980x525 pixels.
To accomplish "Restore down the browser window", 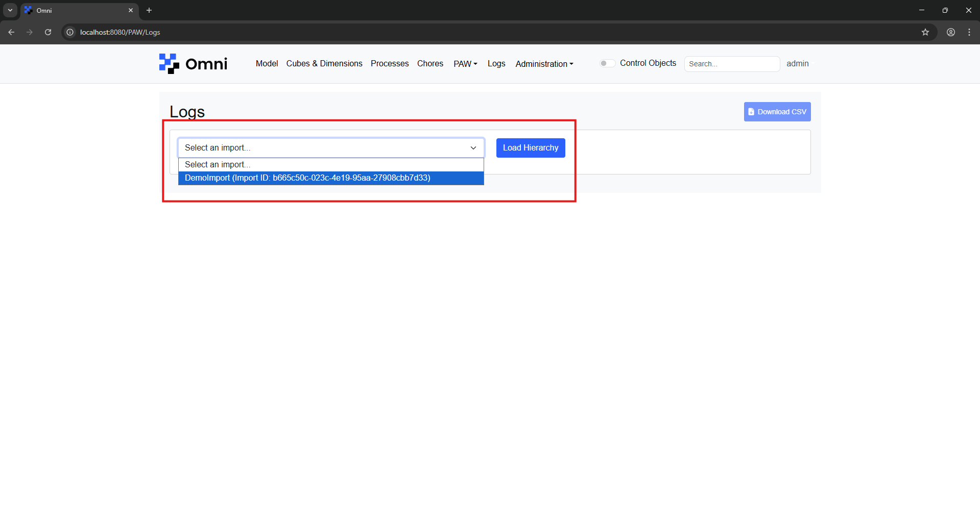I will (x=945, y=10).
